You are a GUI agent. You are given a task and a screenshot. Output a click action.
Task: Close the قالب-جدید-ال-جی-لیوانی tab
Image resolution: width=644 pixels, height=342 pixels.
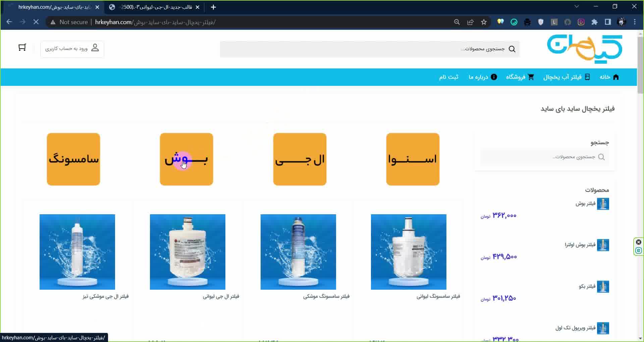[x=198, y=7]
